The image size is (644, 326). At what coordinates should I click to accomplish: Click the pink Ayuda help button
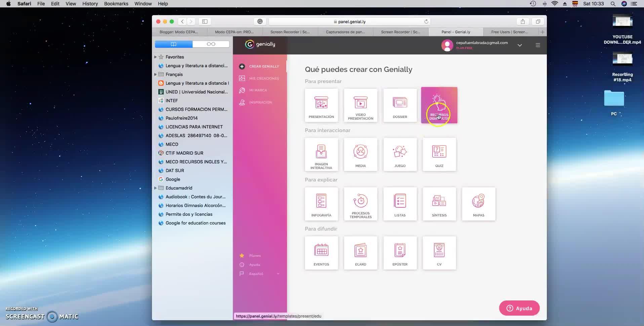[x=519, y=308]
